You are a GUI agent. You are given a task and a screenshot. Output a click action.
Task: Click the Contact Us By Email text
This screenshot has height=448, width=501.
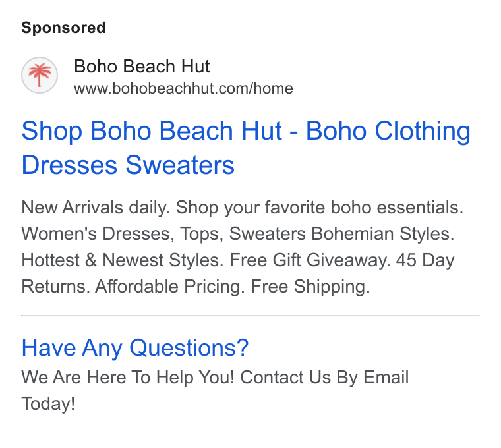[x=324, y=377]
